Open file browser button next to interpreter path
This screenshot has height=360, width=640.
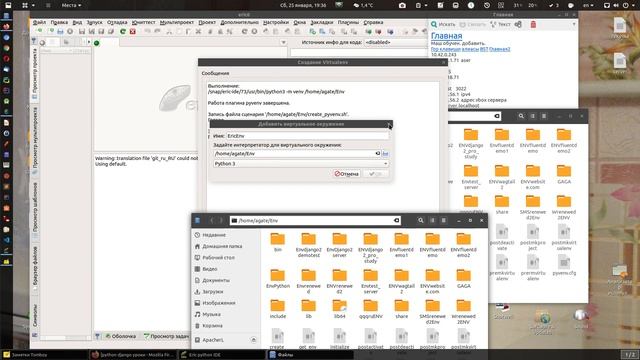(385, 153)
